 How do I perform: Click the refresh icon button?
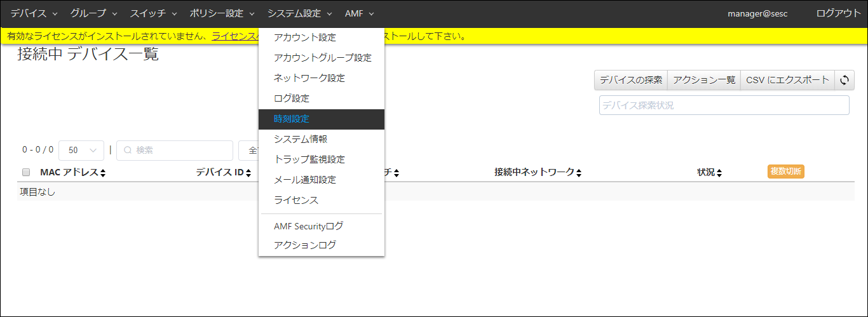point(844,80)
